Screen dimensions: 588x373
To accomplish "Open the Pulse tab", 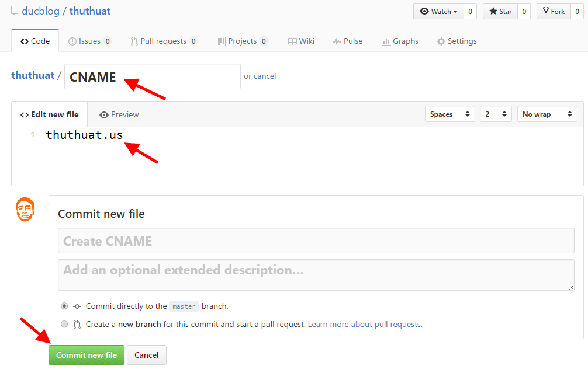I will (x=348, y=41).
